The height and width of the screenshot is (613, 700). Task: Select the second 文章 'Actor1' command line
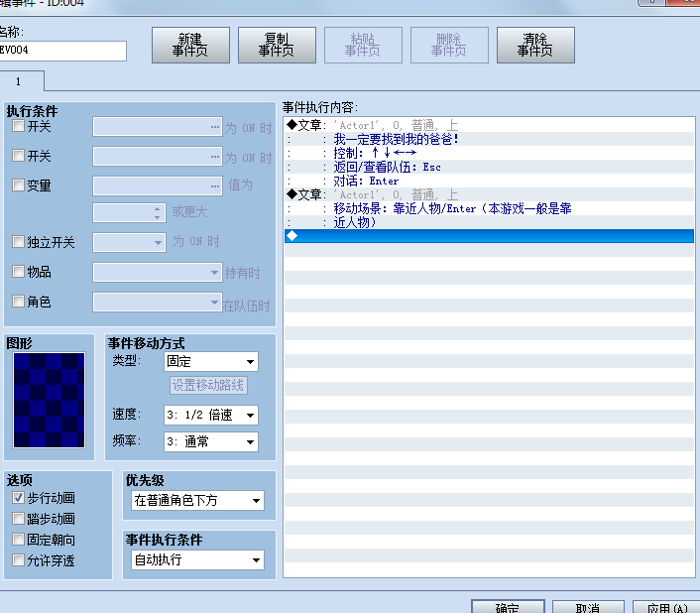pos(489,194)
